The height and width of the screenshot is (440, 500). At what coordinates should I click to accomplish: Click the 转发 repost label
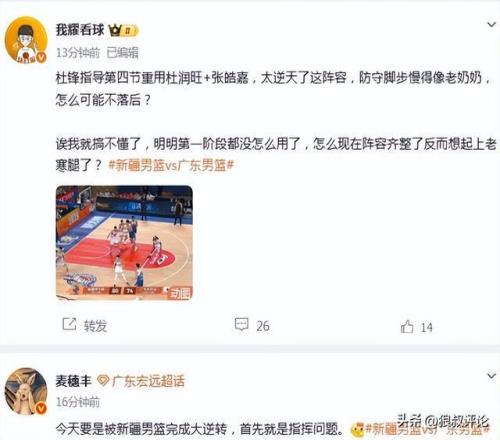[95, 326]
